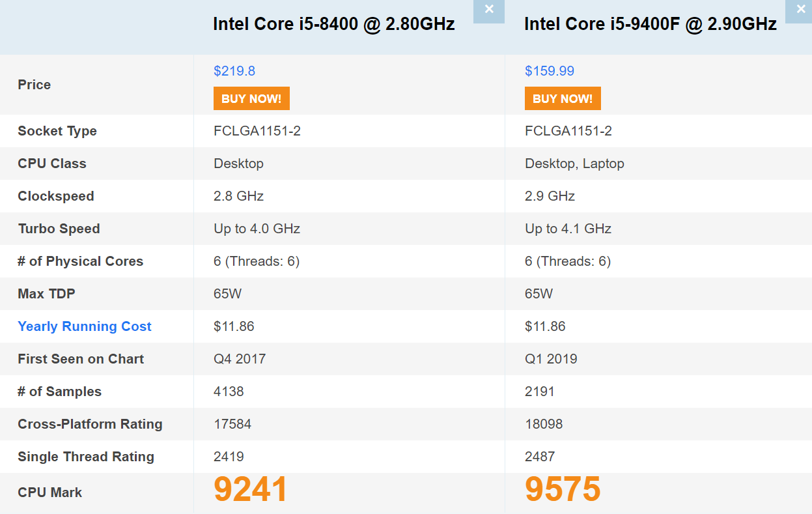Click the Clockspeed row label
This screenshot has height=514, width=812.
56,196
